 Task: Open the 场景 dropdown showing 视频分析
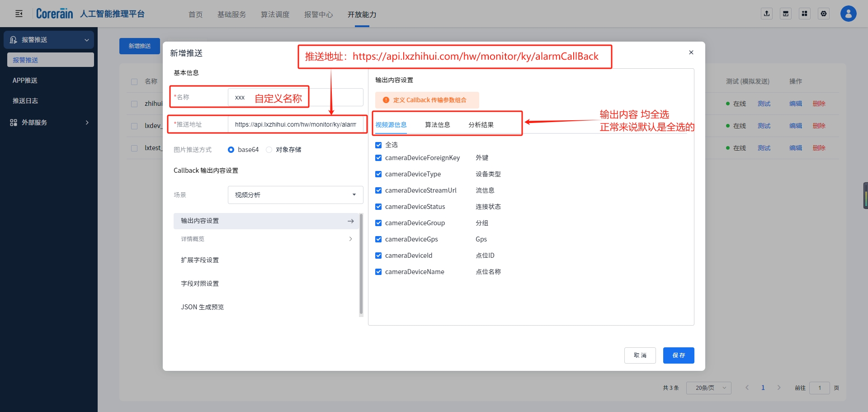click(x=295, y=195)
